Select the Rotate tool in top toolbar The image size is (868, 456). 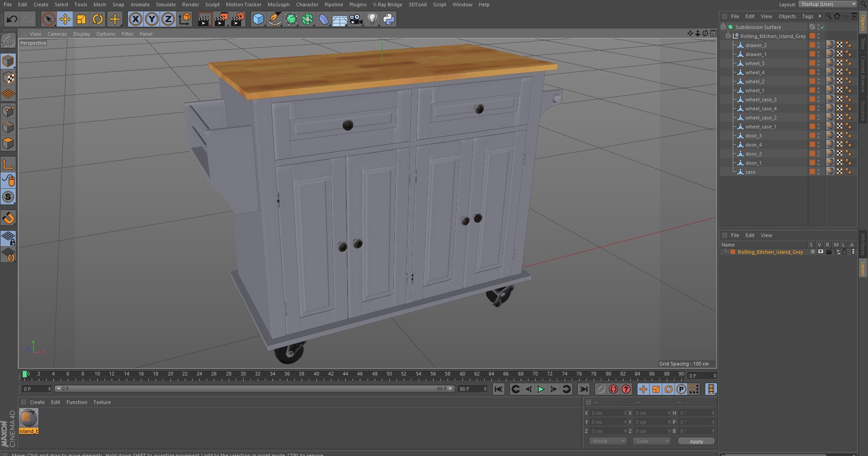point(98,19)
